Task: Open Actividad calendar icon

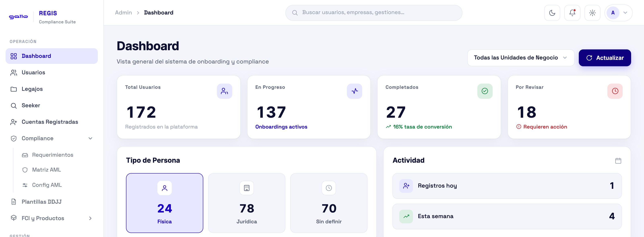Action: click(x=618, y=161)
